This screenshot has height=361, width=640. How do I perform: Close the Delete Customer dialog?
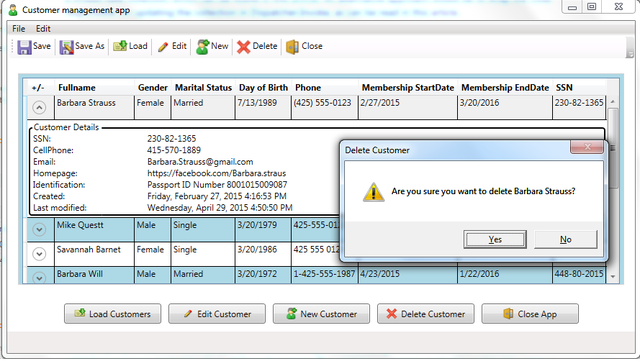(x=587, y=147)
